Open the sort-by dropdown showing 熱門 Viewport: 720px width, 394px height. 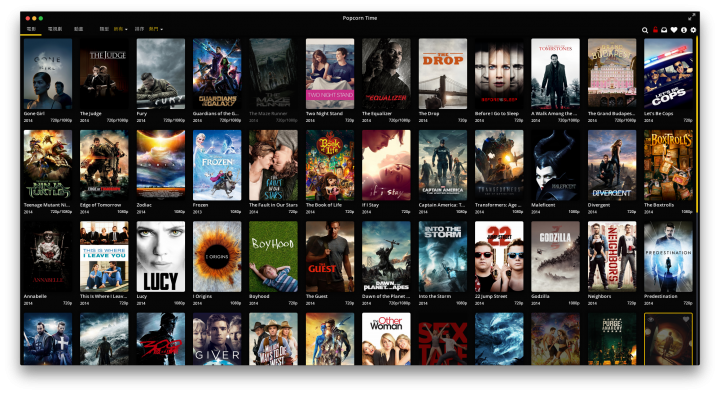coord(155,29)
